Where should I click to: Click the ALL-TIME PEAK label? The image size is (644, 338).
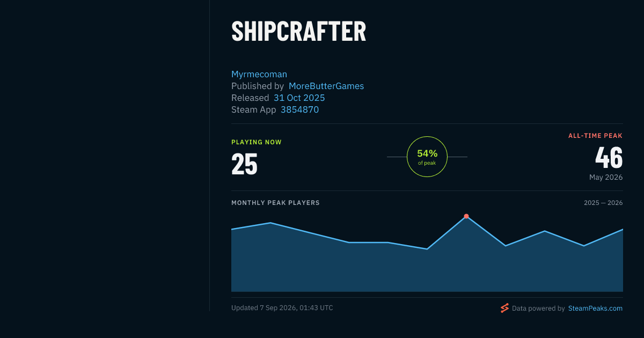[596, 136]
